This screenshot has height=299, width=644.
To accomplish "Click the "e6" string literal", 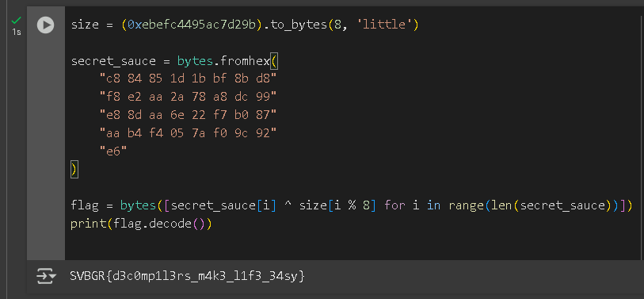I will click(113, 151).
